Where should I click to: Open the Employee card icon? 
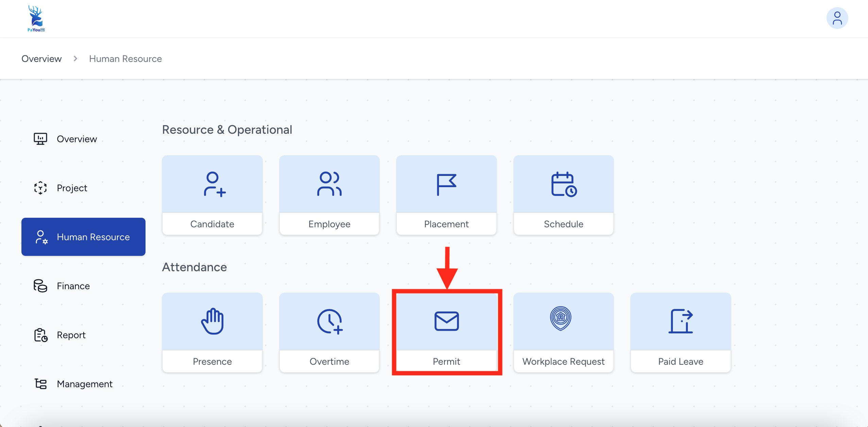point(329,184)
